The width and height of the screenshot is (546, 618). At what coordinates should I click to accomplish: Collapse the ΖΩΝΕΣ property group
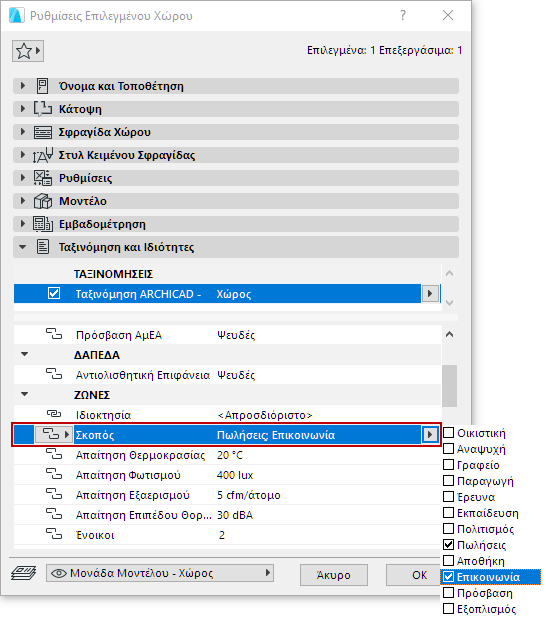[x=24, y=394]
